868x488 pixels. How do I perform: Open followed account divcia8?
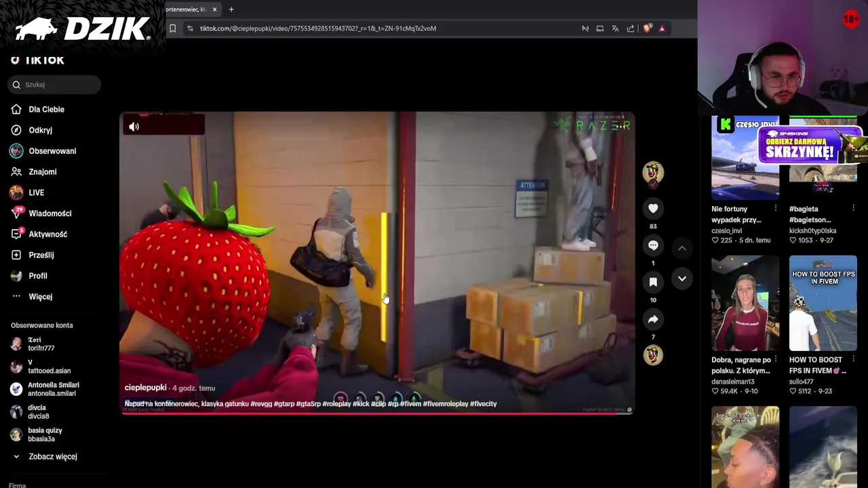pyautogui.click(x=38, y=412)
